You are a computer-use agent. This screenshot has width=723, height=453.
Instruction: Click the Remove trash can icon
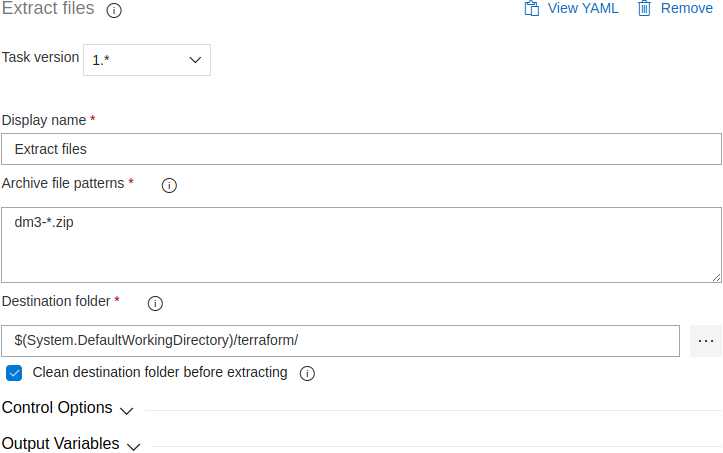[x=644, y=8]
